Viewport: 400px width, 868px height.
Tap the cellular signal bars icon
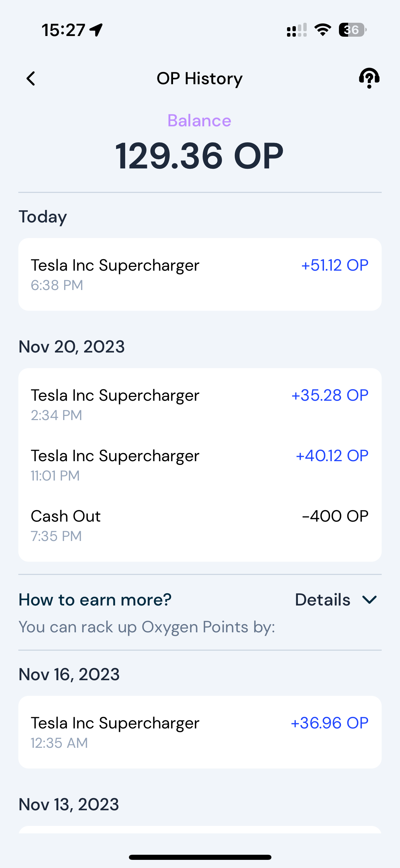tap(297, 30)
